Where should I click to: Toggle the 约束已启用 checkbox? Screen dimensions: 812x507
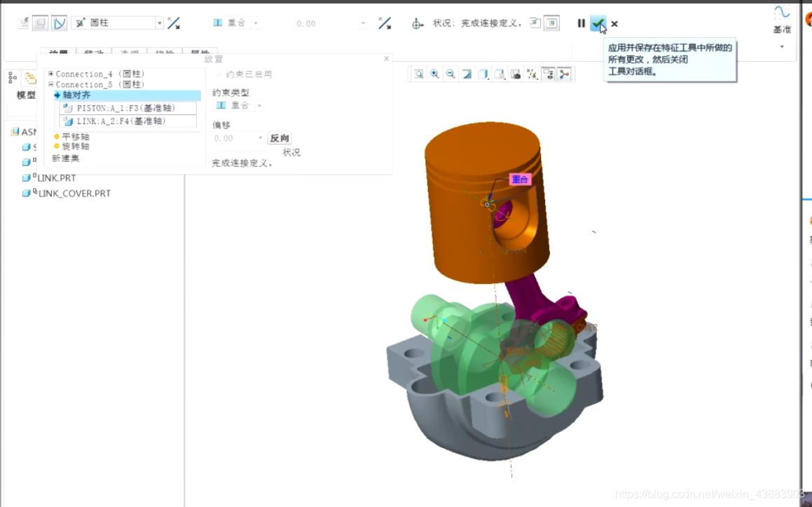tap(219, 74)
